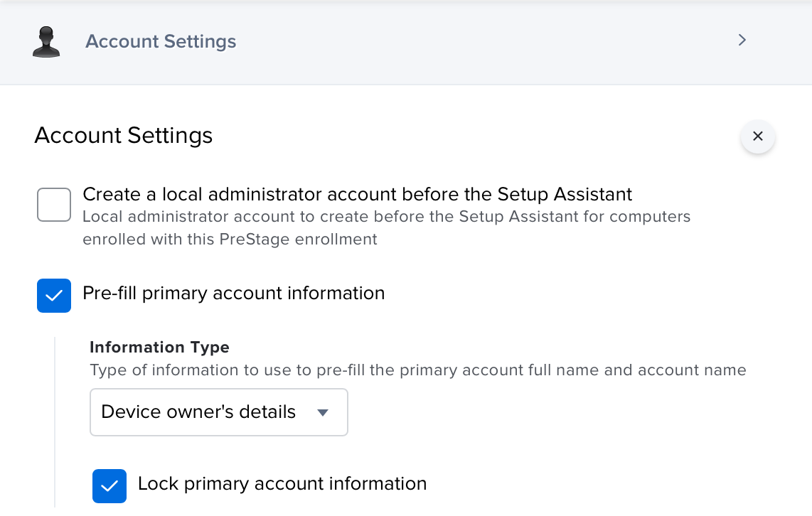Click the 'Pre-fill primary account information' label
Viewport: 812px width, 516px height.
click(233, 293)
